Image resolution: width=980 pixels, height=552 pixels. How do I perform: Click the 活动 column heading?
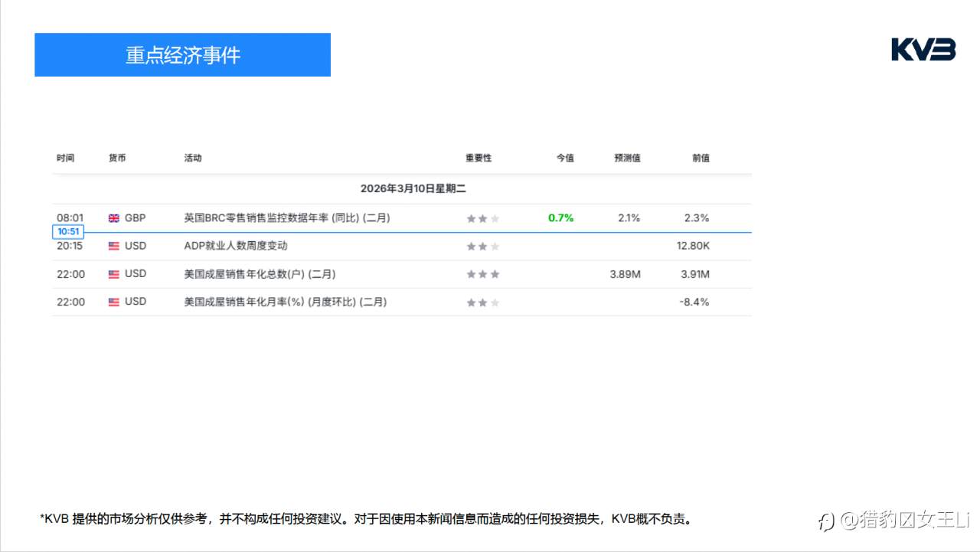[192, 158]
